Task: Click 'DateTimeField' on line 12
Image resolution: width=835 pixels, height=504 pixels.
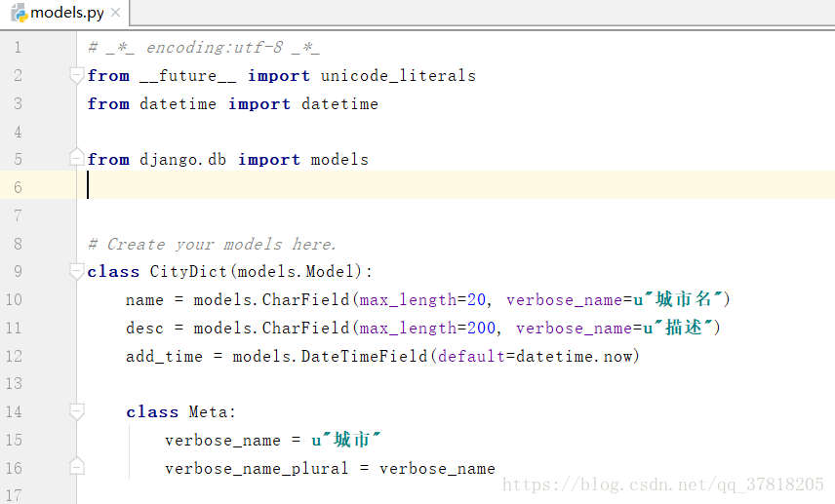Action: (364, 356)
